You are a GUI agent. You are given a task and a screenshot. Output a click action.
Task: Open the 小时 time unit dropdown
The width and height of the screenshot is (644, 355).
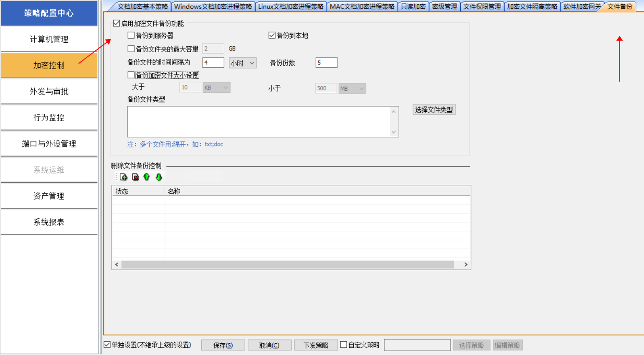point(243,63)
